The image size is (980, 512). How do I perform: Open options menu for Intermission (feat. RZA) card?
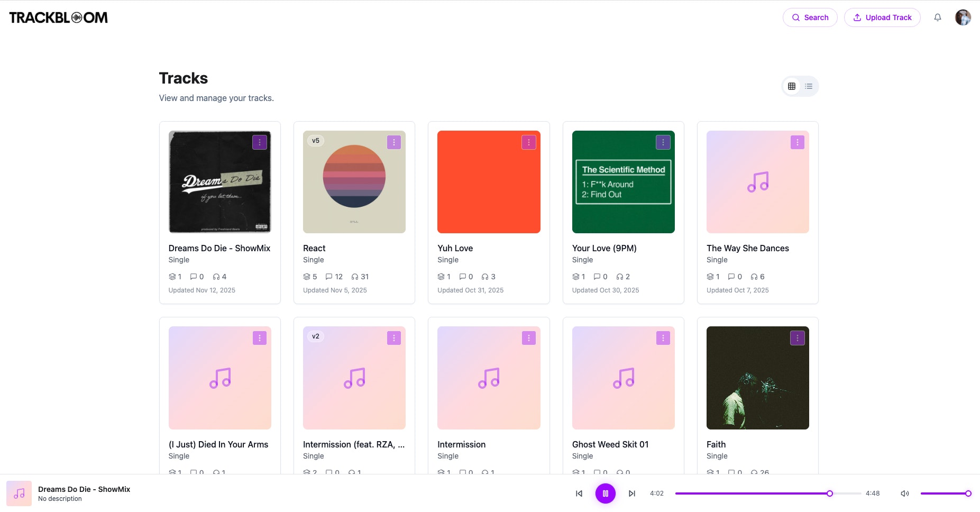pyautogui.click(x=394, y=338)
